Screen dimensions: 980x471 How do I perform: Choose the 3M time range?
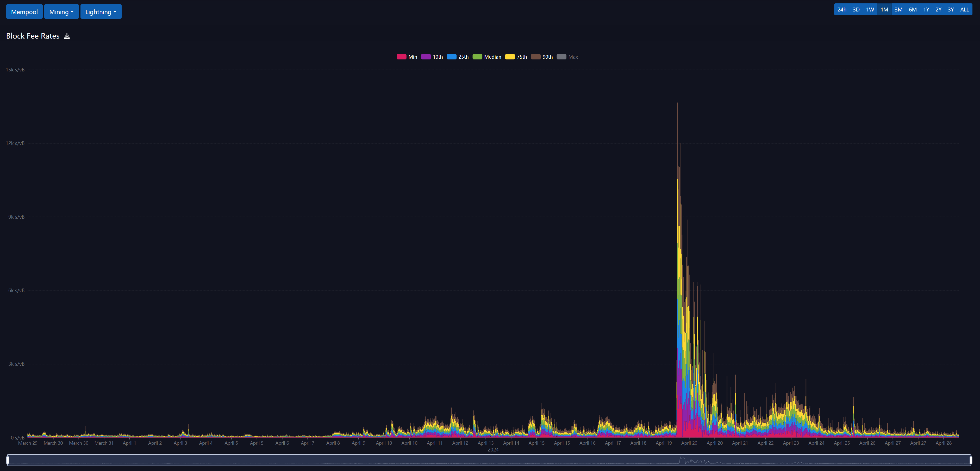[898, 10]
